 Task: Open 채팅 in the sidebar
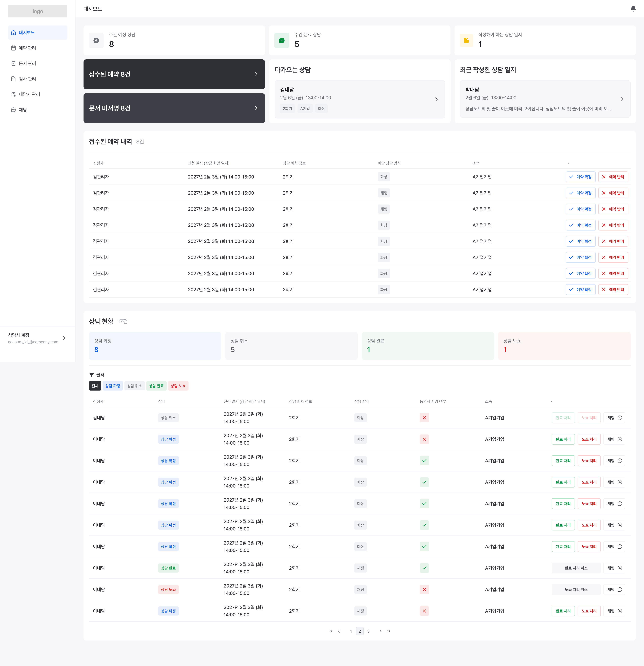38,110
